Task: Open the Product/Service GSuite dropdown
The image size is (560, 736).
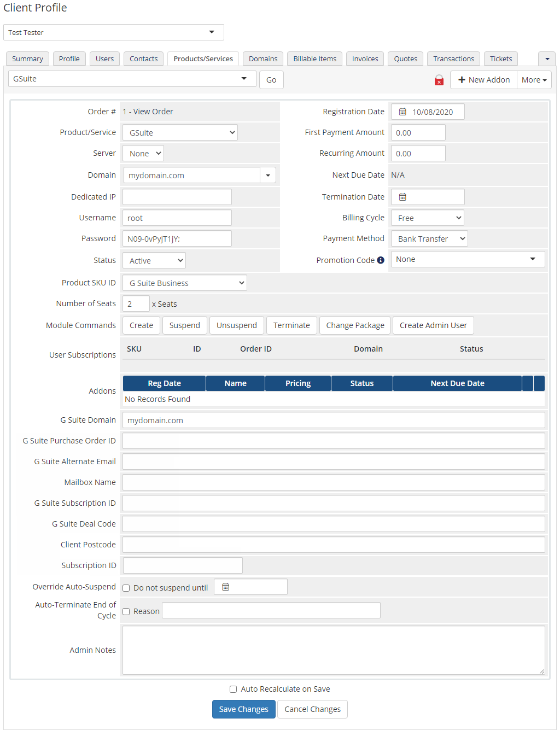Action: pos(180,132)
